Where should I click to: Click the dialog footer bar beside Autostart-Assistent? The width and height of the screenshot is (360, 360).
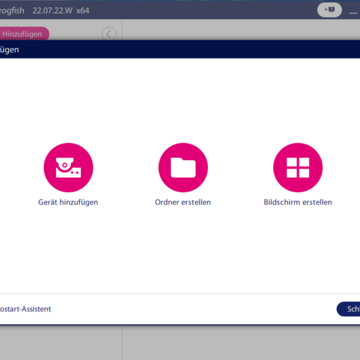193,309
